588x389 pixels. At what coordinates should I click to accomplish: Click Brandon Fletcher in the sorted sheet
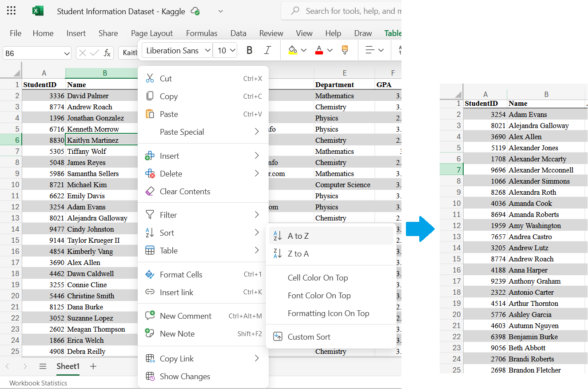[x=535, y=370]
